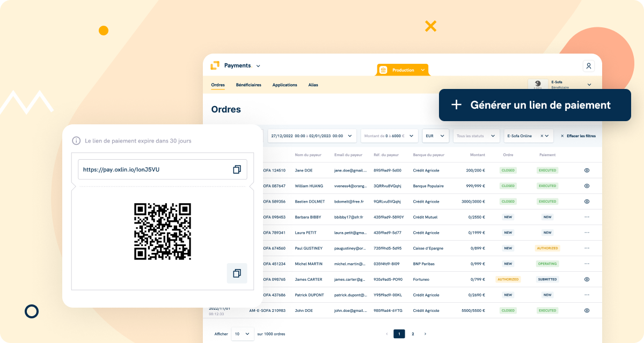This screenshot has height=343, width=644.
Task: View details for William HUANG order
Action: pyautogui.click(x=587, y=186)
